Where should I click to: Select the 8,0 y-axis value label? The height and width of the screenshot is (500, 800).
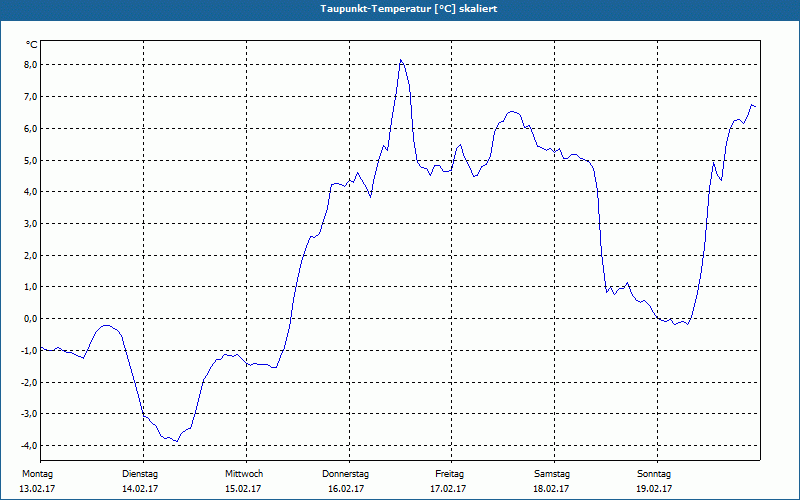coord(29,65)
